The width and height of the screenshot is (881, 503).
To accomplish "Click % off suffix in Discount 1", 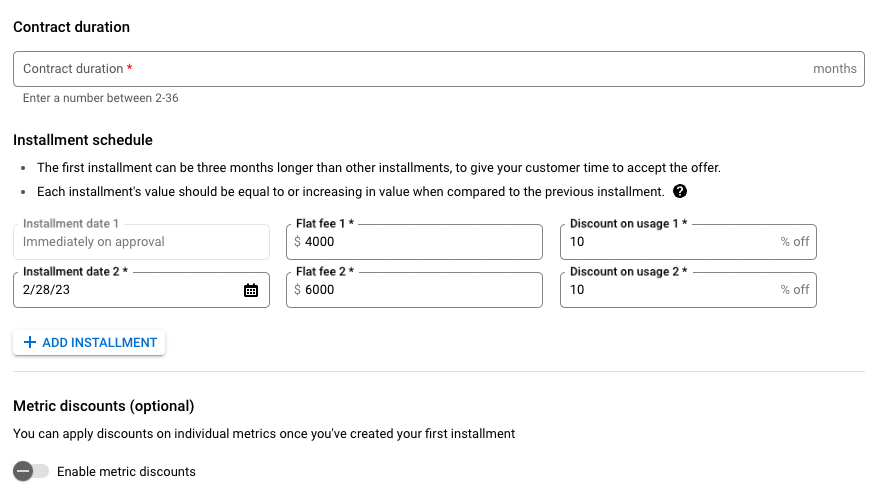I will tap(794, 242).
